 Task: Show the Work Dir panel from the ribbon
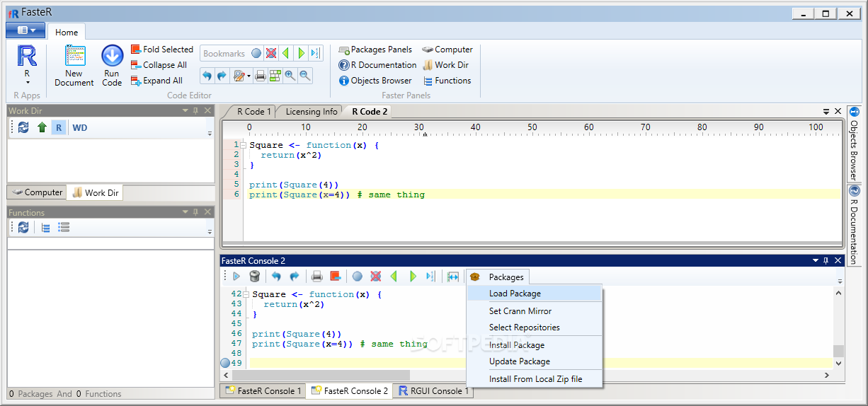click(445, 65)
